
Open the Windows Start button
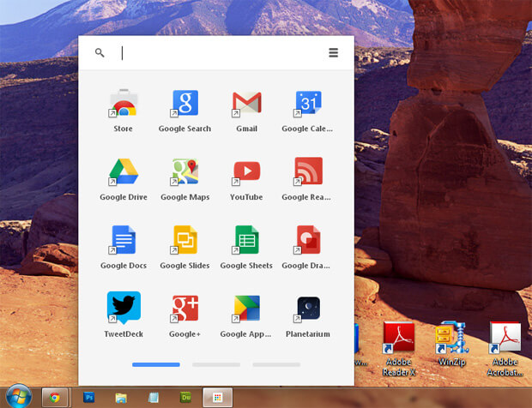(x=19, y=396)
